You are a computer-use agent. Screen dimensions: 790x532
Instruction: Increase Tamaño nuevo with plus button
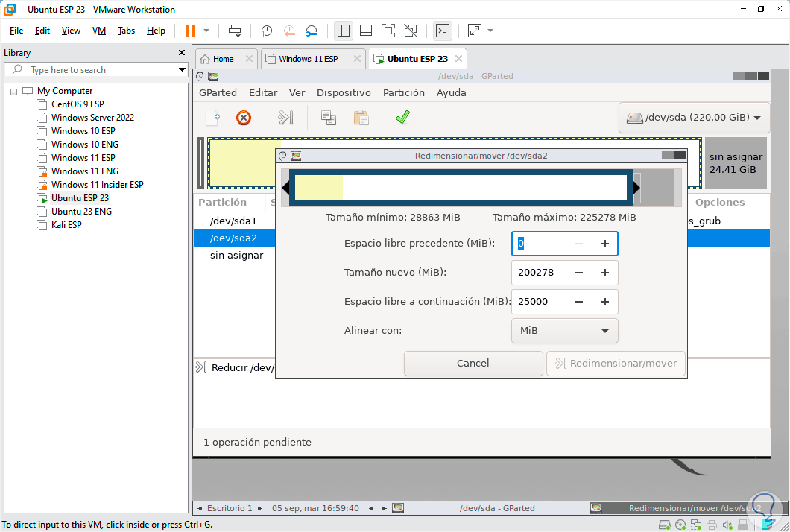604,273
